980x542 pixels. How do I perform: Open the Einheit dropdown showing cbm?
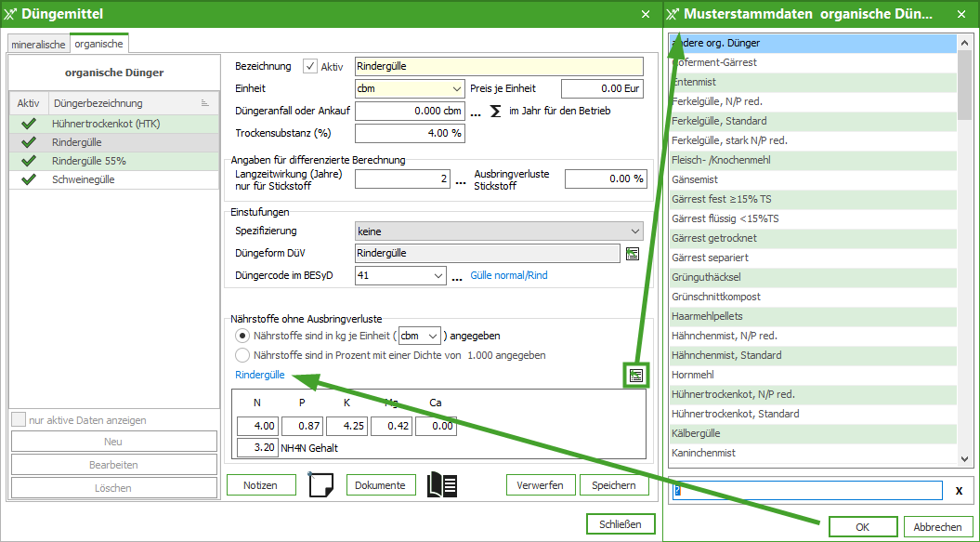[x=410, y=88]
